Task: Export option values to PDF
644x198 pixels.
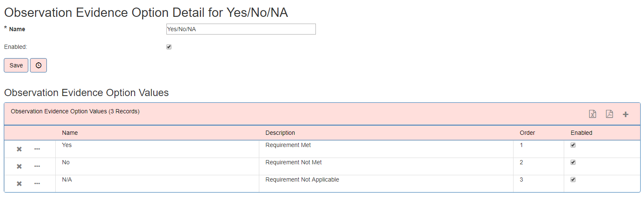Action: coord(609,114)
